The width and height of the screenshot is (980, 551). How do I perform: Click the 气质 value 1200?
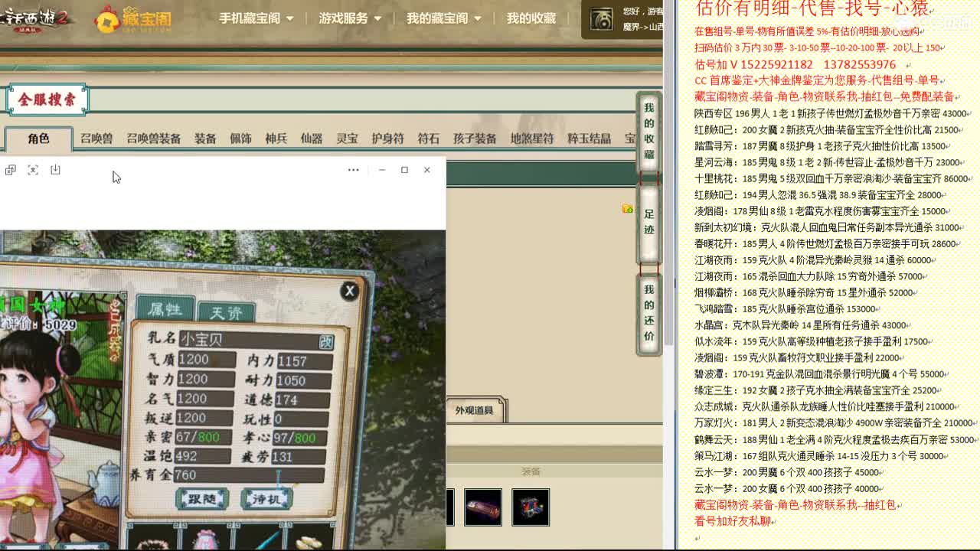pyautogui.click(x=206, y=360)
